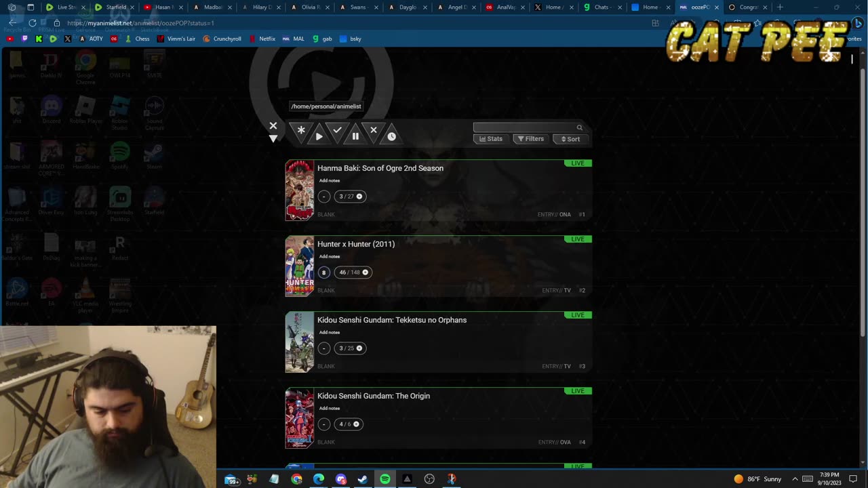The width and height of the screenshot is (868, 488).
Task: Change Hunter x Hunter score of 8
Action: point(323,272)
